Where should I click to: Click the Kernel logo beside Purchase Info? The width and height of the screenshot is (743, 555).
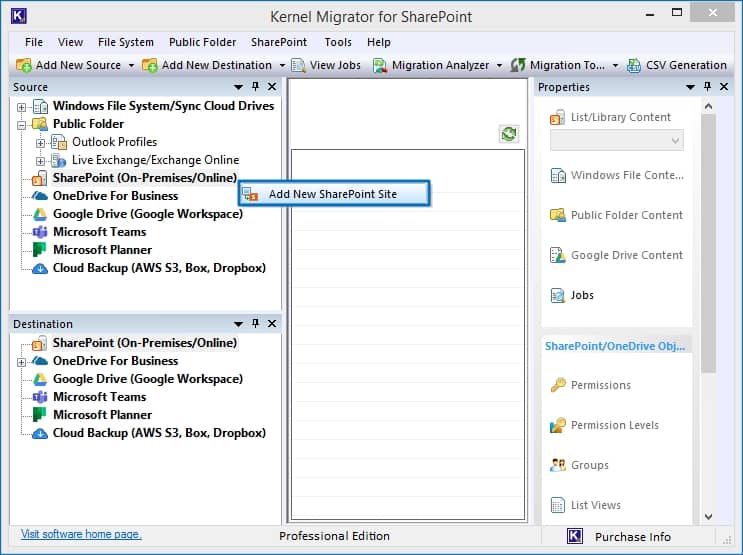575,537
